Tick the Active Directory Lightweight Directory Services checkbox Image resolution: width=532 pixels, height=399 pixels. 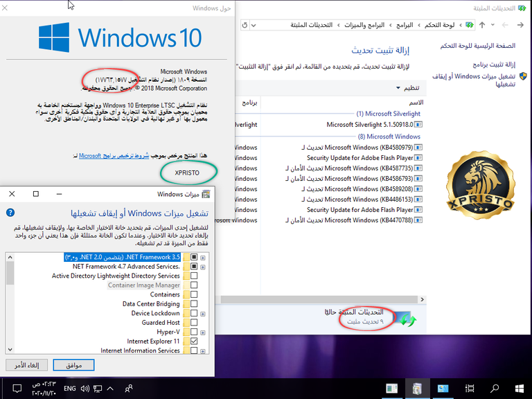194,276
